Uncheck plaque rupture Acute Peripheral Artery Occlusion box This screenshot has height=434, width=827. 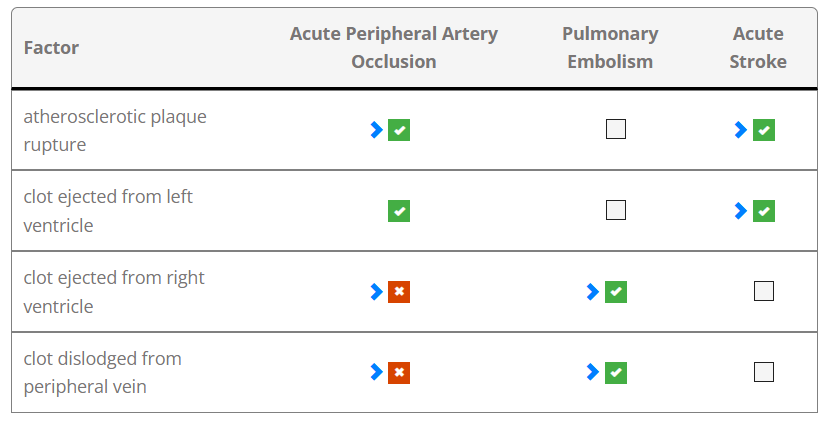pyautogui.click(x=399, y=130)
